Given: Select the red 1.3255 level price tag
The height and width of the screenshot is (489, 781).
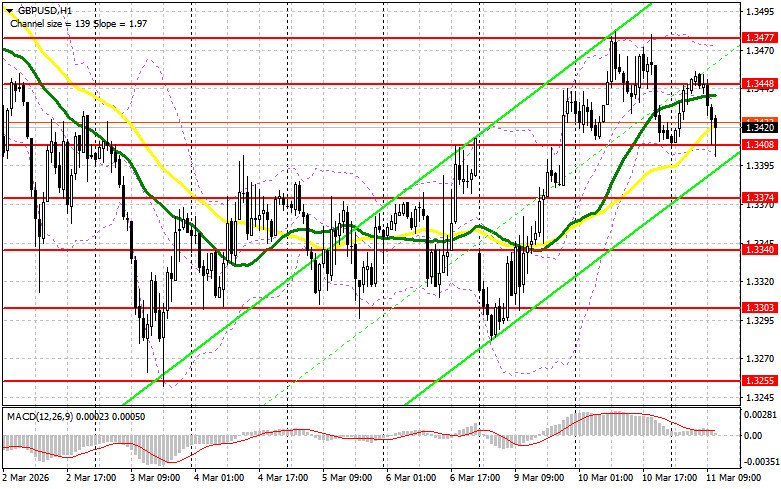Looking at the screenshot, I should [759, 381].
